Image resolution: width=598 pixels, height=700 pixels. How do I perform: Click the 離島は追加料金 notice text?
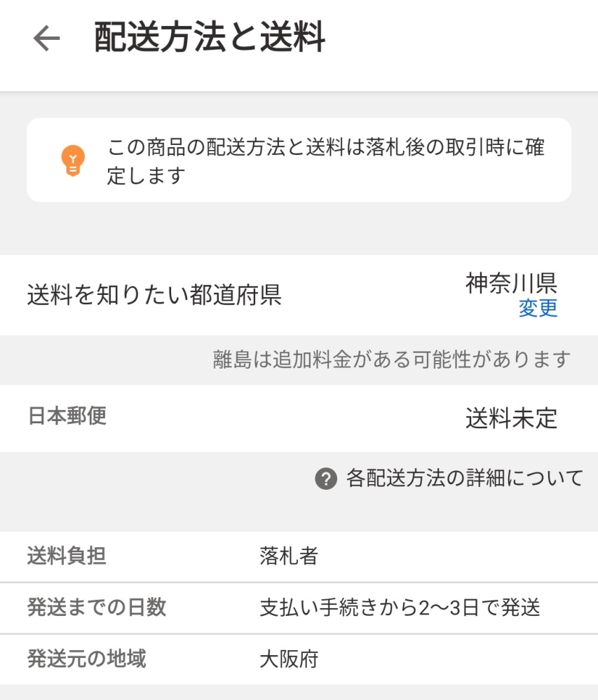point(392,359)
